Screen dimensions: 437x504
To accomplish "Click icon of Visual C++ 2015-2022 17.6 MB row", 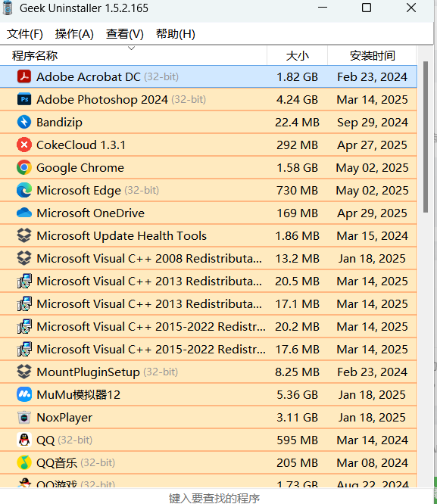I will pyautogui.click(x=24, y=349).
